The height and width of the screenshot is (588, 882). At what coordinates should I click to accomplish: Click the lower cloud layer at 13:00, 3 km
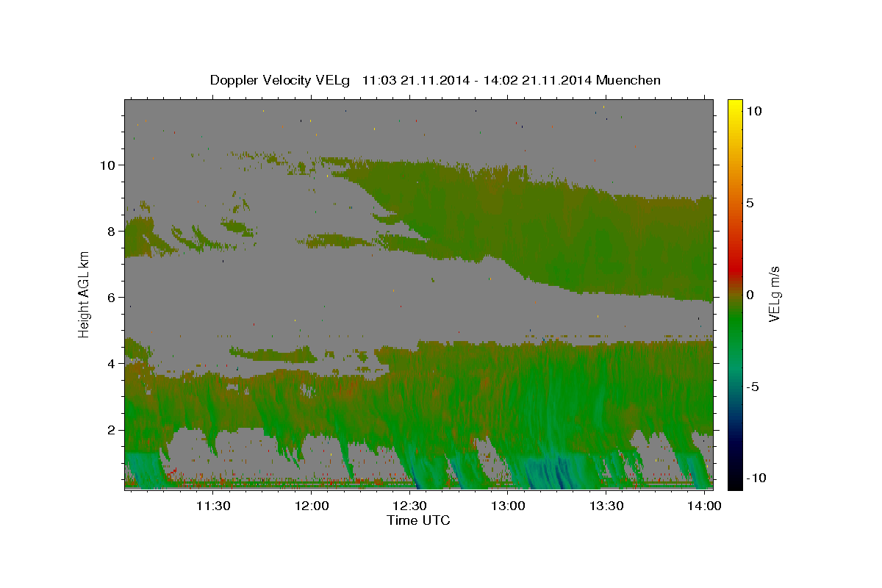(508, 396)
